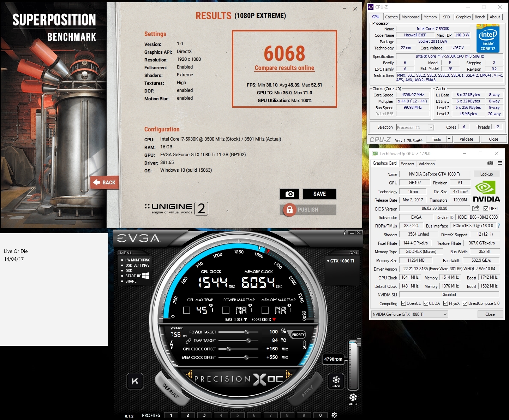Viewport: 509px width, 420px height.
Task: Toggle the Power Max Temp checkbox
Action: tap(226, 310)
